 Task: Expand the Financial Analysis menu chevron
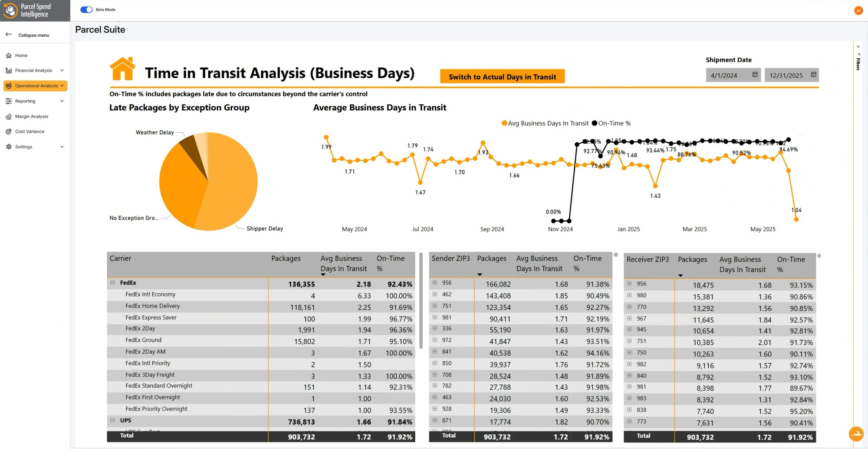coord(62,70)
